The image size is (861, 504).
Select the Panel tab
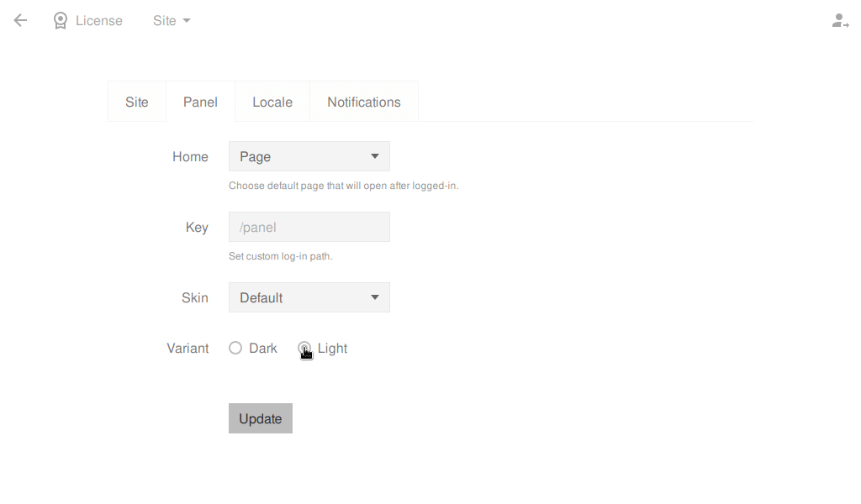(200, 102)
